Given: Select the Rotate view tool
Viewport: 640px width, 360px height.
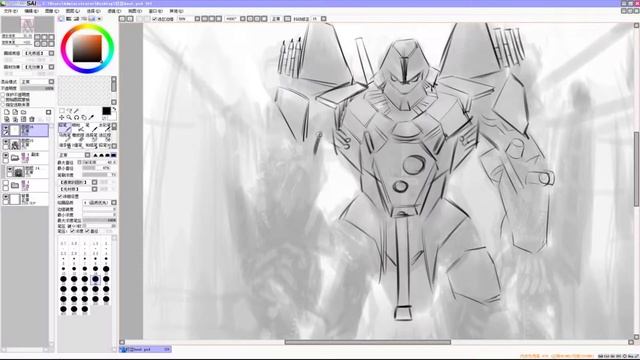Looking at the screenshot, I should 76,118.
